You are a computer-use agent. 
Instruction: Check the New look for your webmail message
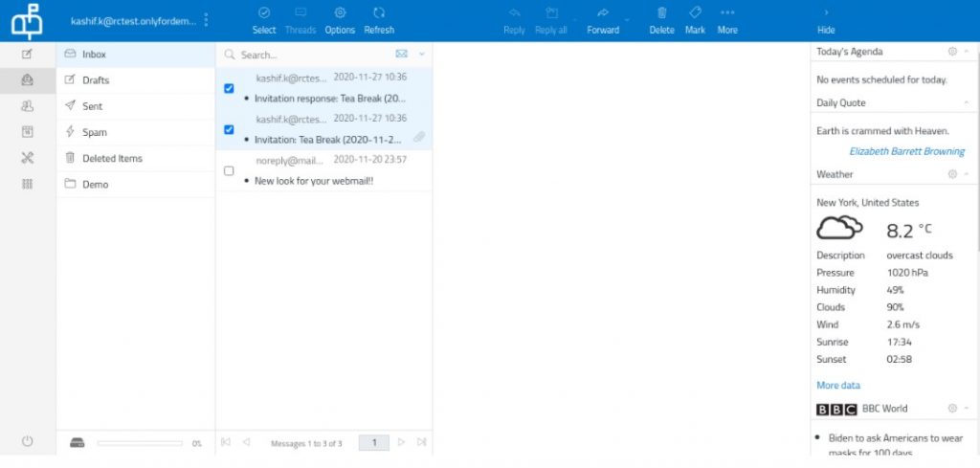229,170
